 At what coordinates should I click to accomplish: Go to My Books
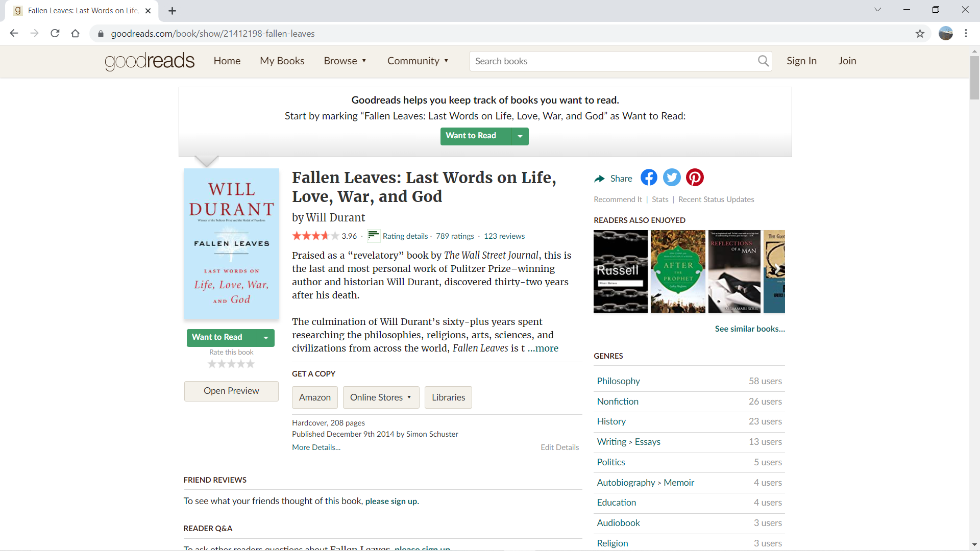(282, 61)
